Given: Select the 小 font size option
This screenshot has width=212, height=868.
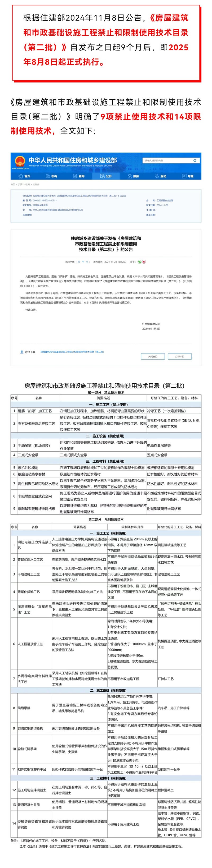Looking at the screenshot, I should [87, 261].
